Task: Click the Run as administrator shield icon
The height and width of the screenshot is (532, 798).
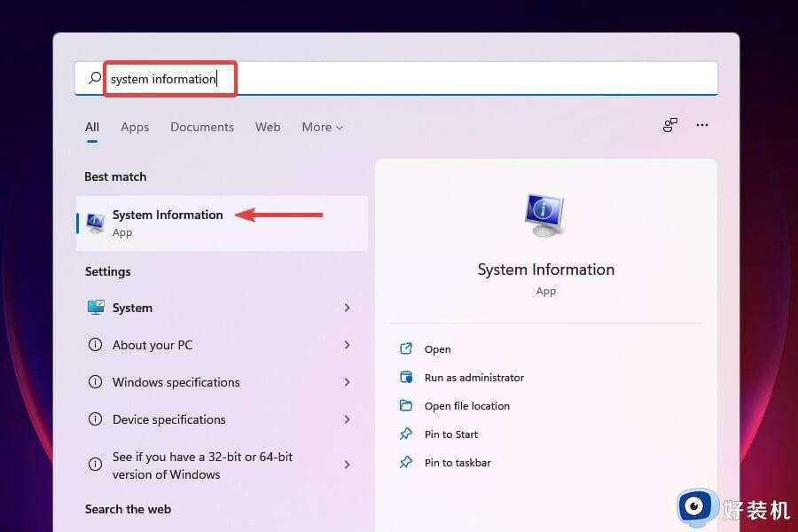Action: tap(405, 377)
